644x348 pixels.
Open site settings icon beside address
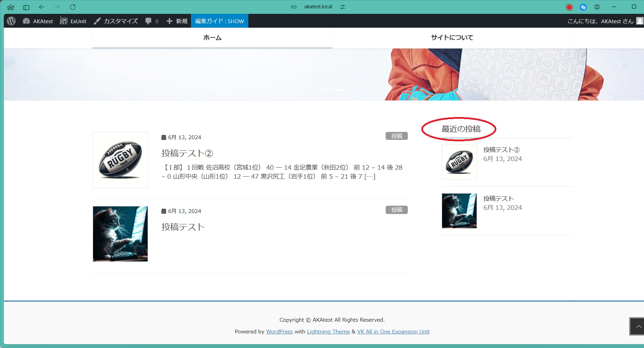tap(343, 7)
